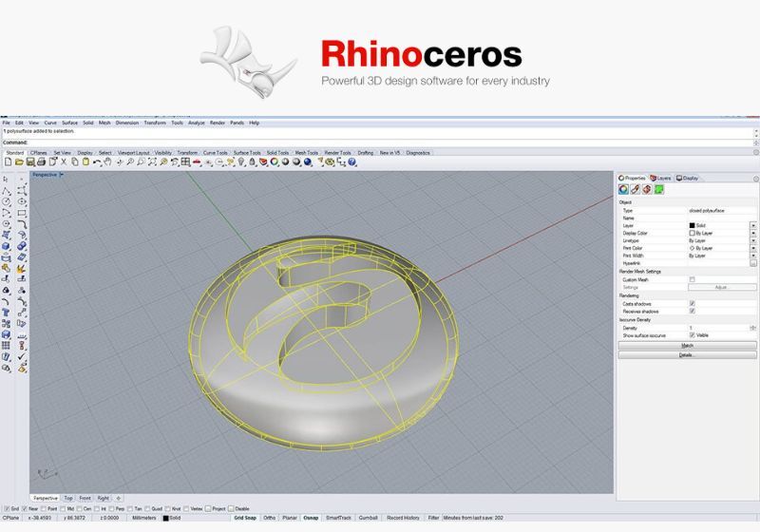Enable the Mid osnap checkbox
Image resolution: width=760 pixels, height=532 pixels.
coord(63,509)
